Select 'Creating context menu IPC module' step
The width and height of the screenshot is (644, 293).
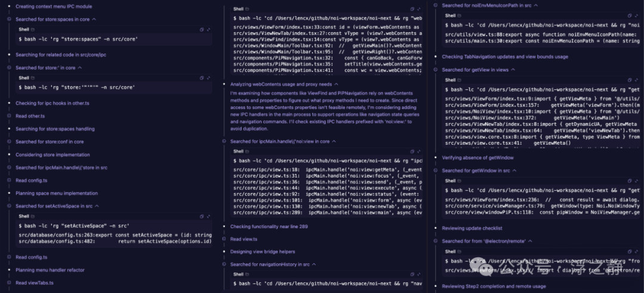[x=54, y=7]
